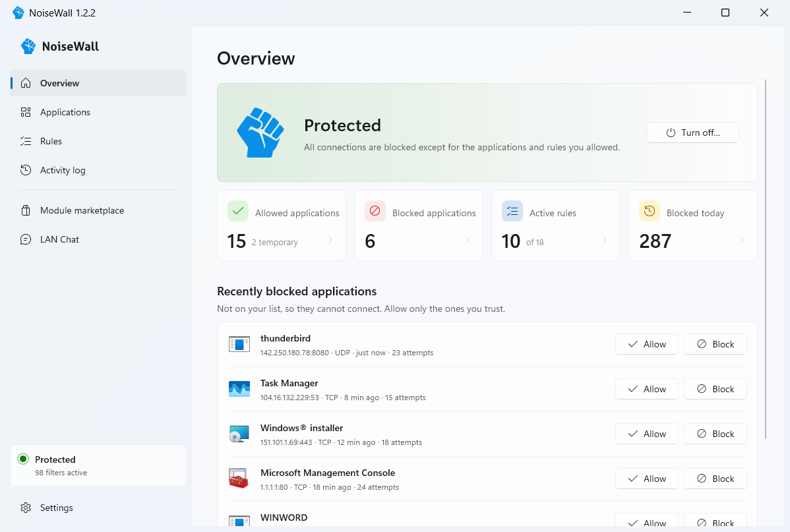The height and width of the screenshot is (532, 790).
Task: Click the Settings gear icon
Action: (26, 508)
